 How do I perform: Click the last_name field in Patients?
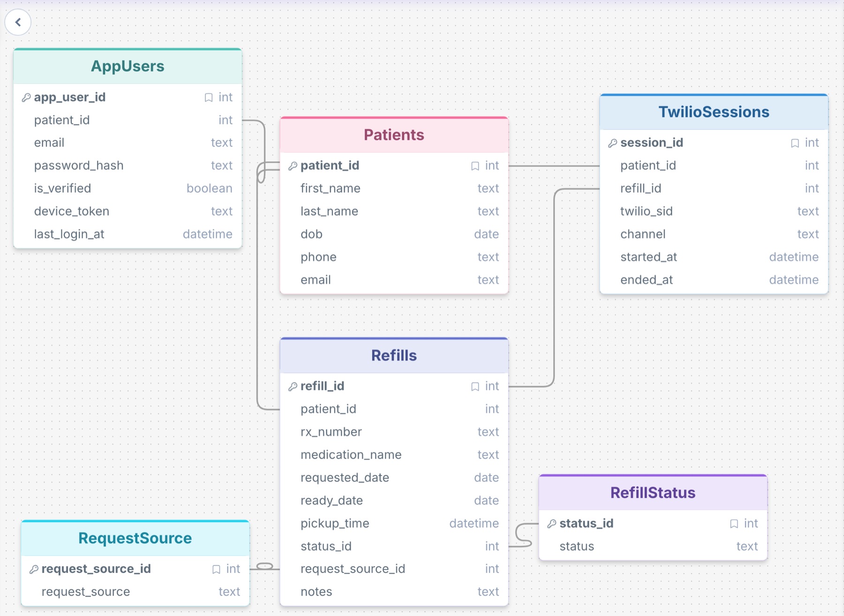pyautogui.click(x=394, y=211)
